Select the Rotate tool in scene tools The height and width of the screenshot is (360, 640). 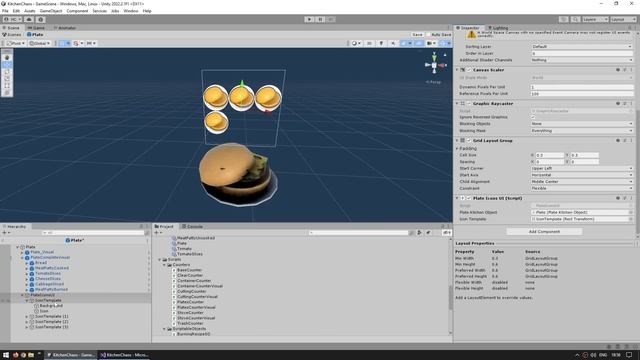(7, 71)
